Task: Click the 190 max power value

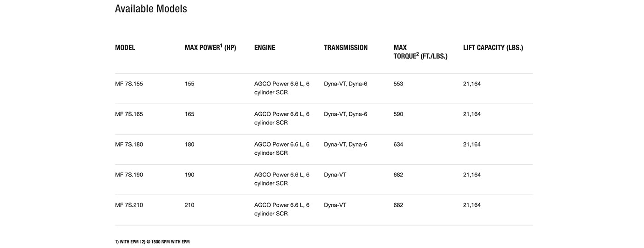Action: point(190,175)
